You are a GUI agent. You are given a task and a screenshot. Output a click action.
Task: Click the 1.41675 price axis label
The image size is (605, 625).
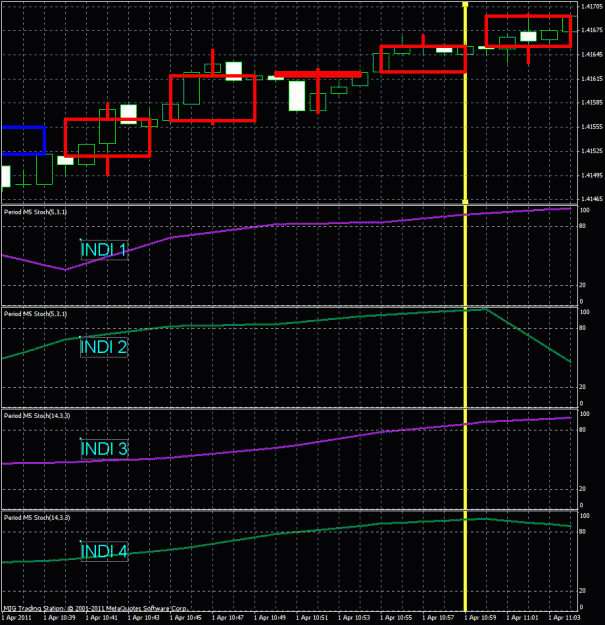[x=592, y=30]
